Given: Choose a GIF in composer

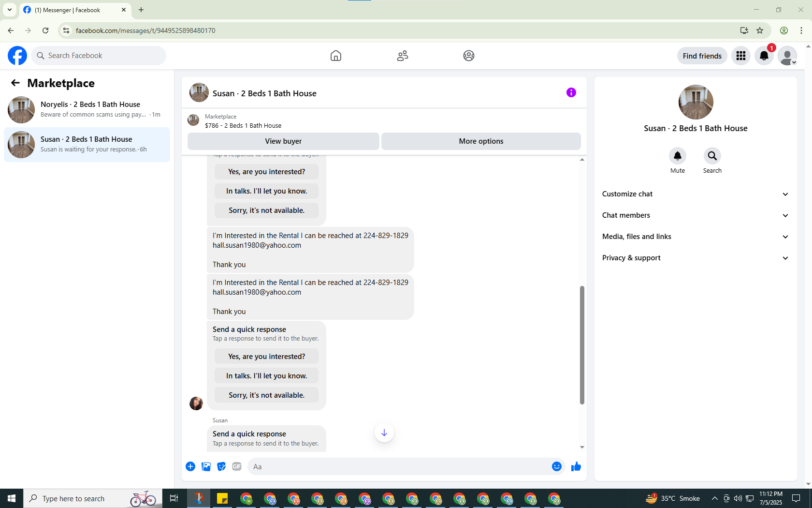Looking at the screenshot, I should [237, 466].
